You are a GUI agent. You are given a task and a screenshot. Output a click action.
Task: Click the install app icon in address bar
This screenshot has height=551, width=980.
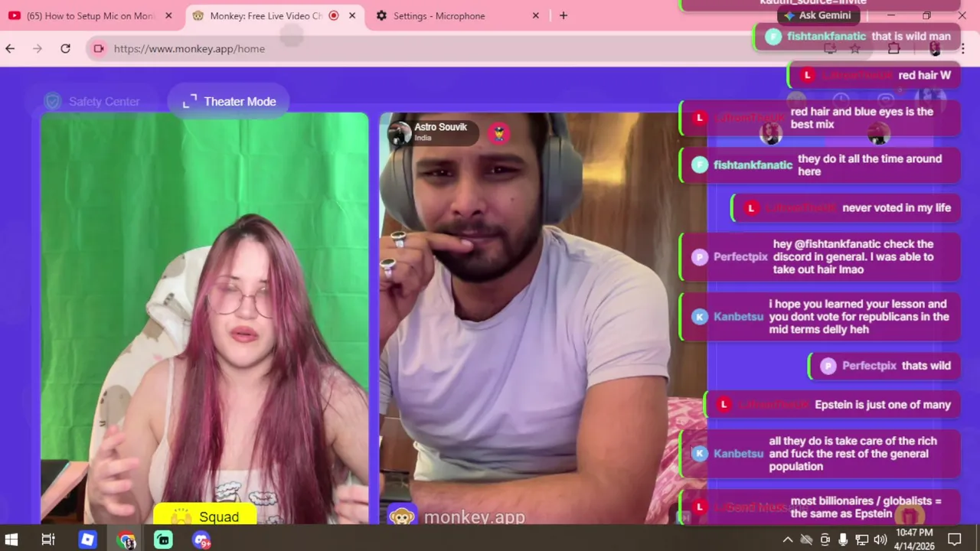pyautogui.click(x=830, y=48)
